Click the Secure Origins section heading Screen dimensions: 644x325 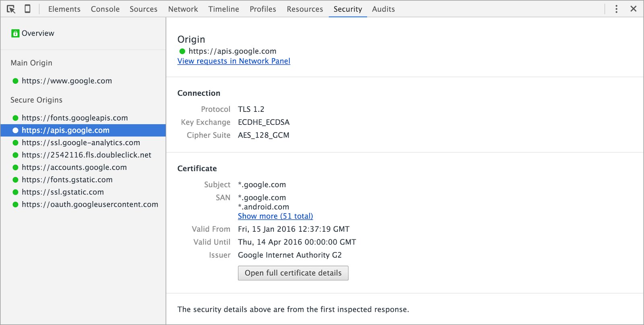(x=37, y=100)
